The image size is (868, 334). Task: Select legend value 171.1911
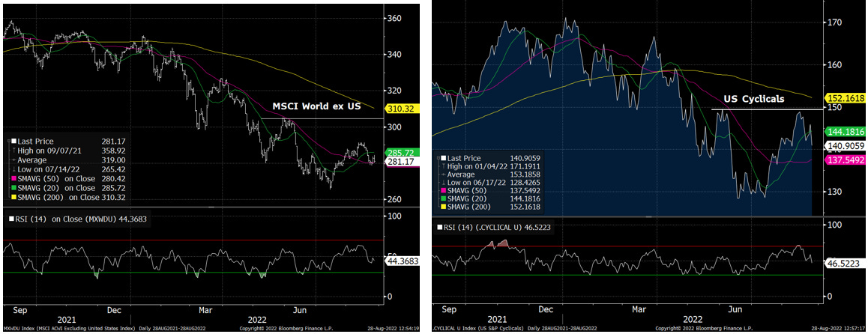pyautogui.click(x=525, y=166)
